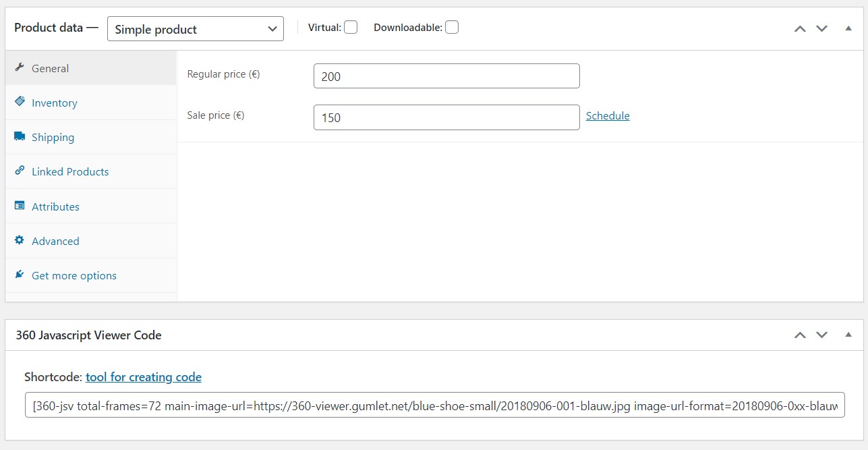Click the Linked Products chain icon
Screen dimensions: 868x450
point(20,171)
